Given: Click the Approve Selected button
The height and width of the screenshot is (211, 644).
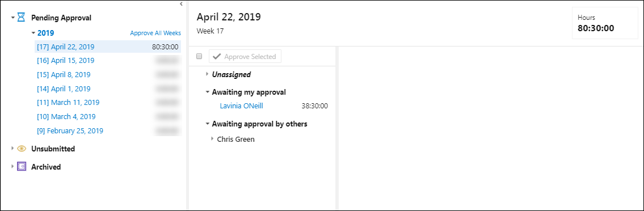Looking at the screenshot, I should 245,56.
